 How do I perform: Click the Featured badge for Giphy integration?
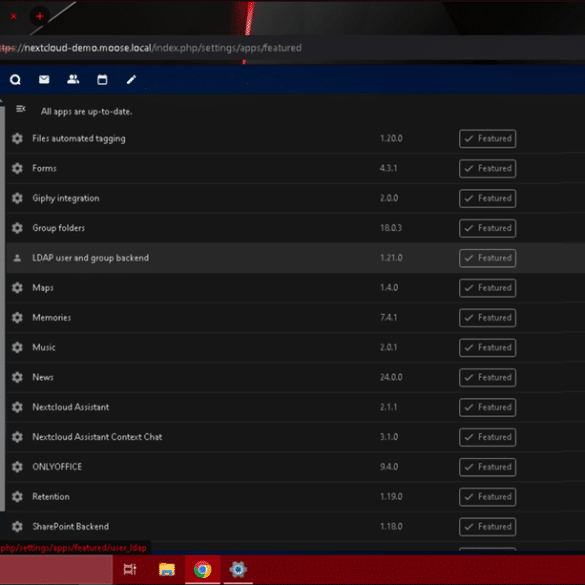pos(487,198)
